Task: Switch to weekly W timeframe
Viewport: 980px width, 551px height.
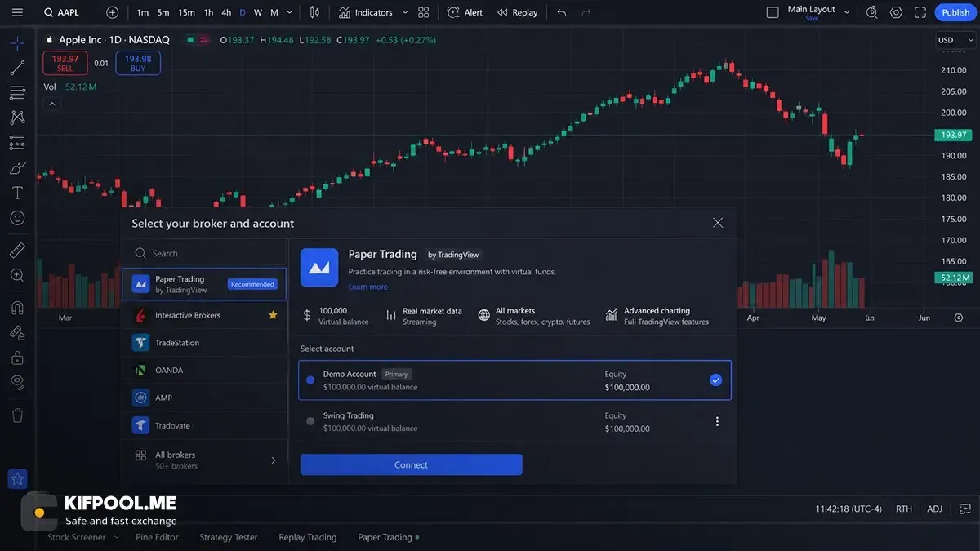Action: pyautogui.click(x=258, y=12)
